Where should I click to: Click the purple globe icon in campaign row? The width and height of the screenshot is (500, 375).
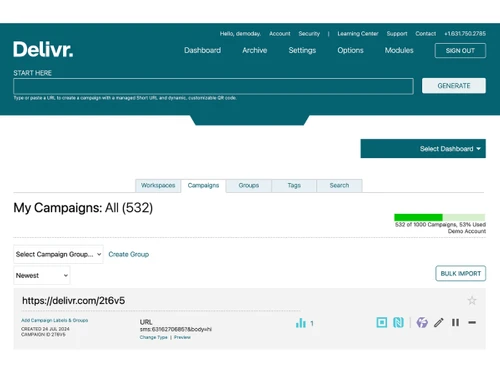tap(422, 322)
